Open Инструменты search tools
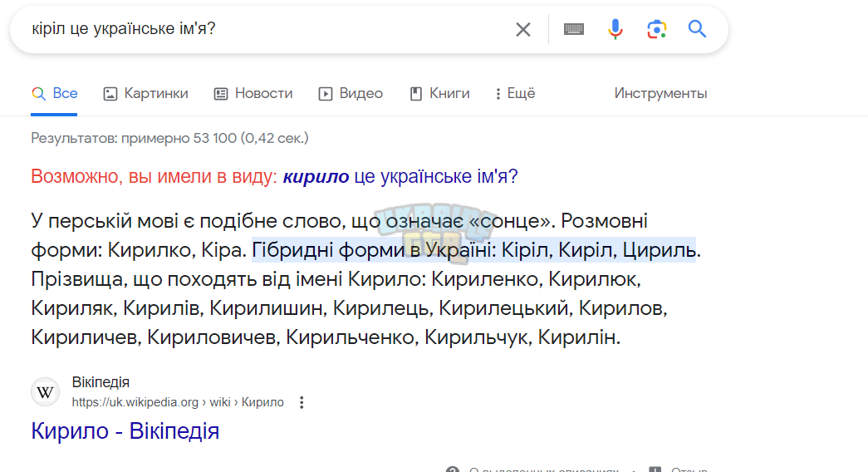 coord(660,94)
